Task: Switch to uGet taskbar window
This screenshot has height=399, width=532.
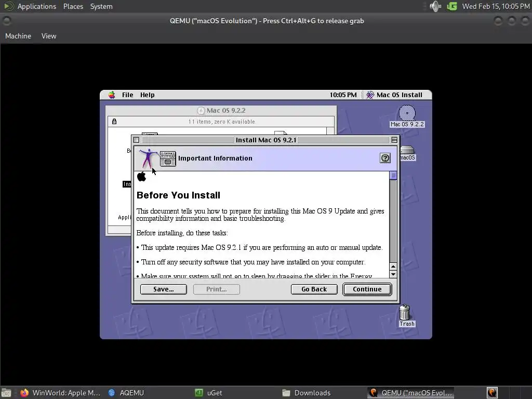Action: tap(209, 393)
